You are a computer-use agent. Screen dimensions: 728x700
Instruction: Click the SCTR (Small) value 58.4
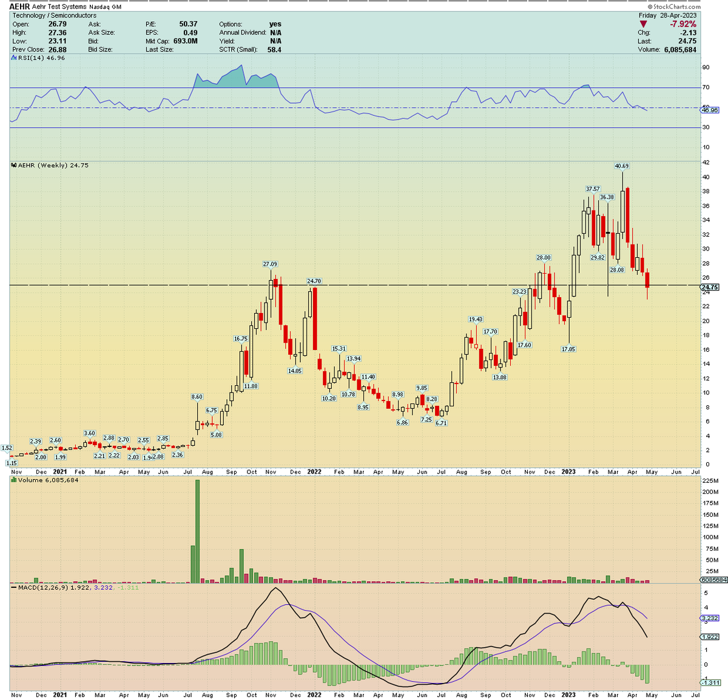(x=274, y=50)
